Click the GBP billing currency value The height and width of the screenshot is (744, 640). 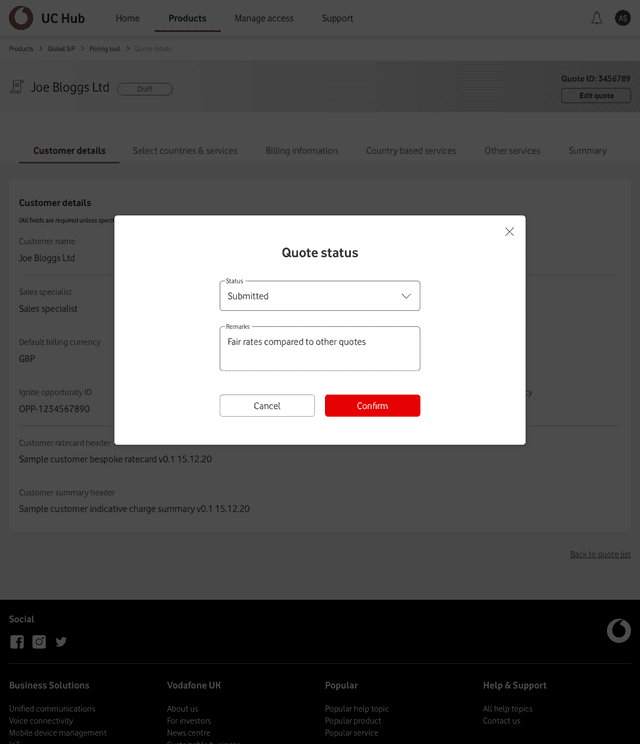tap(27, 359)
